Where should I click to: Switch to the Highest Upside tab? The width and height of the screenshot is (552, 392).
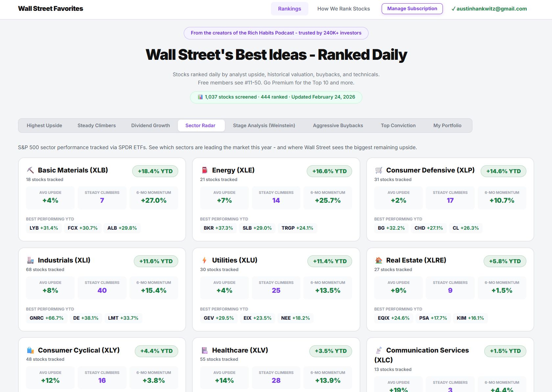point(44,126)
